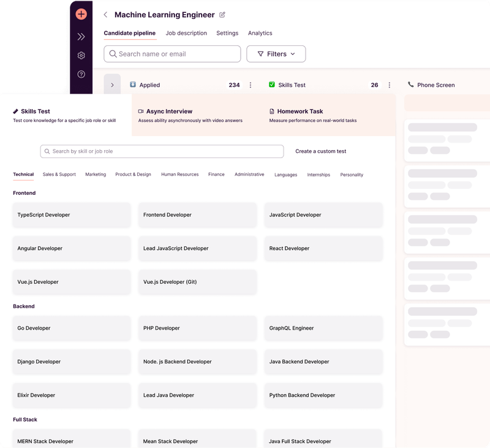Select the Languages test category
Screen dimensions: 490x448
285,175
